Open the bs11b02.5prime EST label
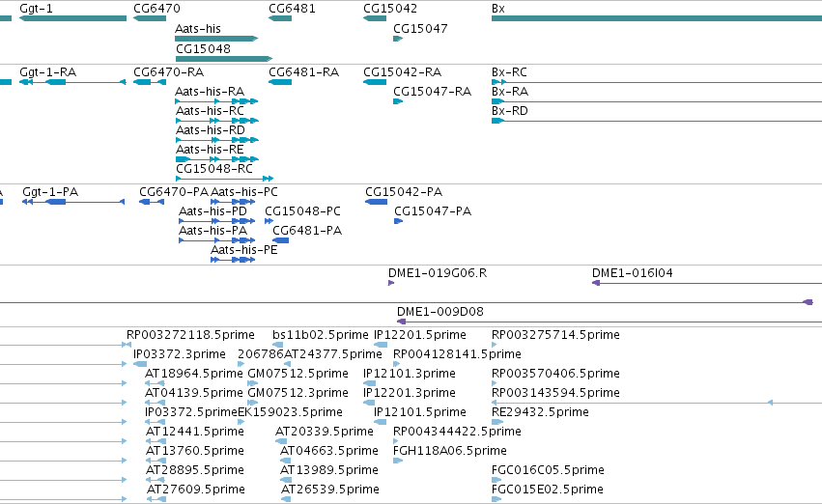Viewport: 822px width, 504px height. pos(321,335)
